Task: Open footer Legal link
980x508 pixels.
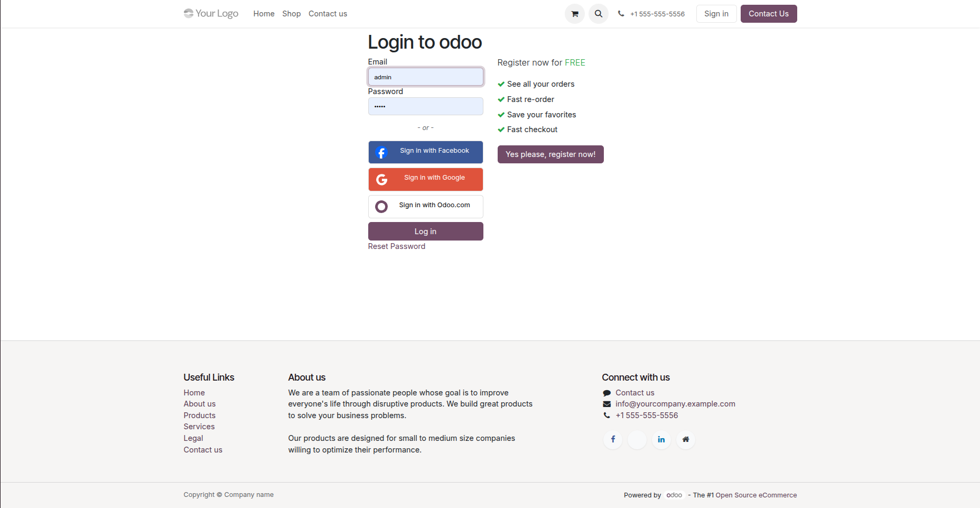Action: click(x=193, y=438)
